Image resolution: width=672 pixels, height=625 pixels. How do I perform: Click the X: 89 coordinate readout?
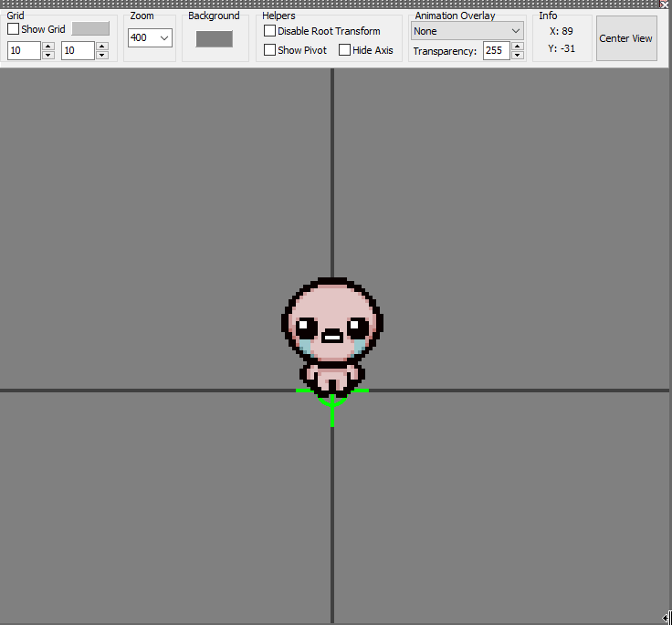click(x=561, y=31)
